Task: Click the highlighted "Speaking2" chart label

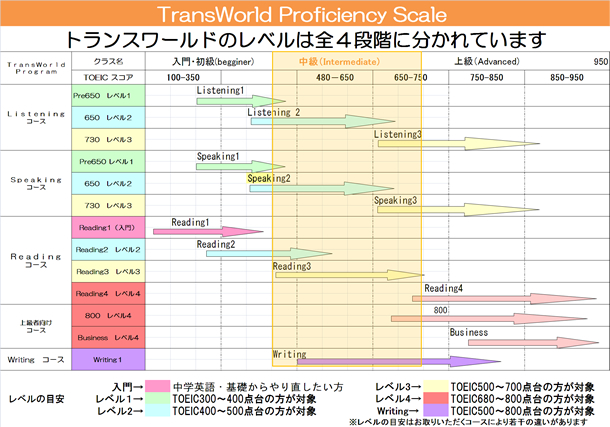Action: [269, 178]
